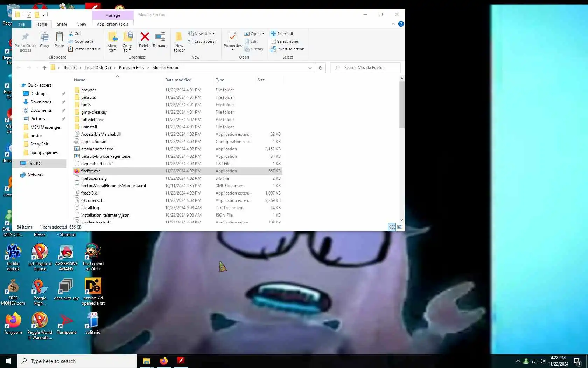Open the Windows Start button

coord(8,361)
